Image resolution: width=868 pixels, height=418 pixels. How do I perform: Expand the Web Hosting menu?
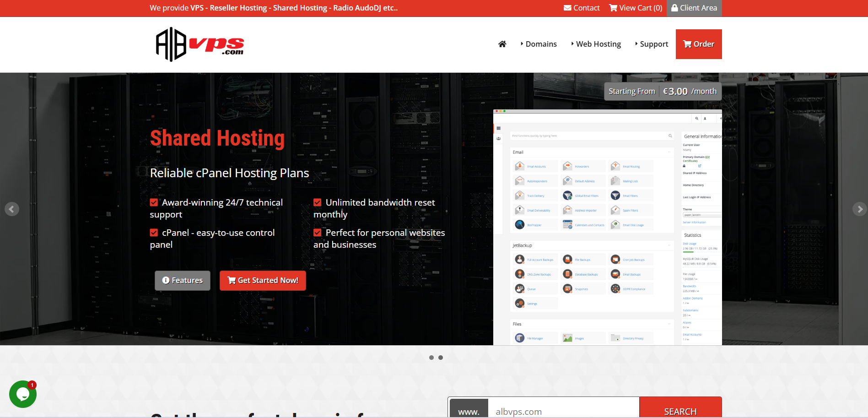[596, 44]
